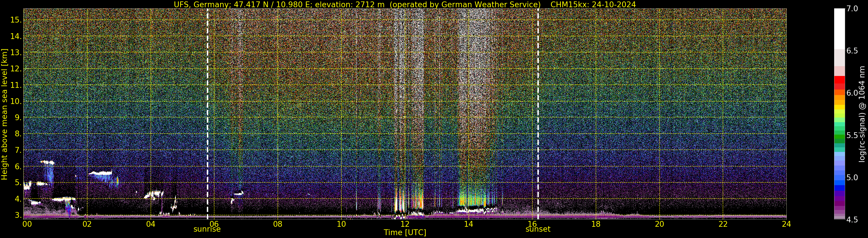Click the '20' time tick label
868x238 pixels.
pos(659,224)
